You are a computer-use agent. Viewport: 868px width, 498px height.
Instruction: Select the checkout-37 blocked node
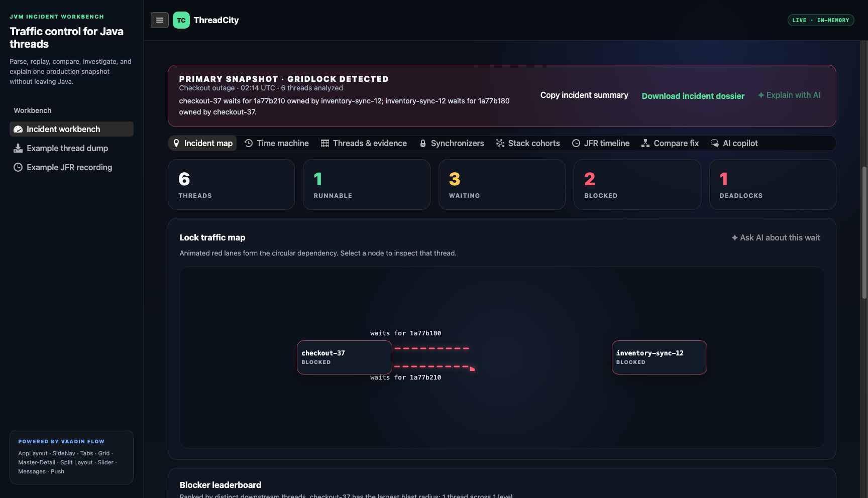tap(345, 357)
